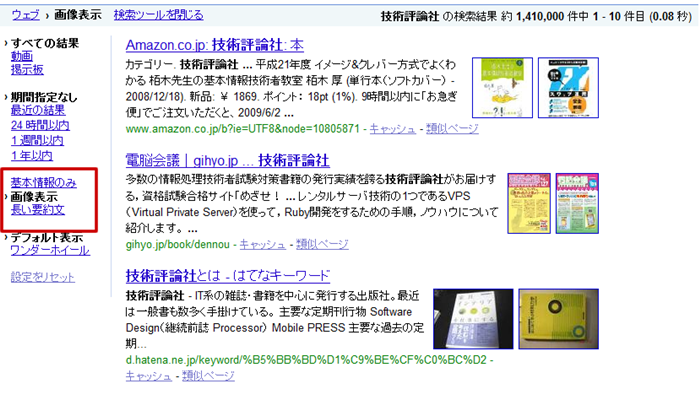Click d.hatena.ne.jp keyword URL text
The width and height of the screenshot is (700, 394).
click(x=306, y=360)
